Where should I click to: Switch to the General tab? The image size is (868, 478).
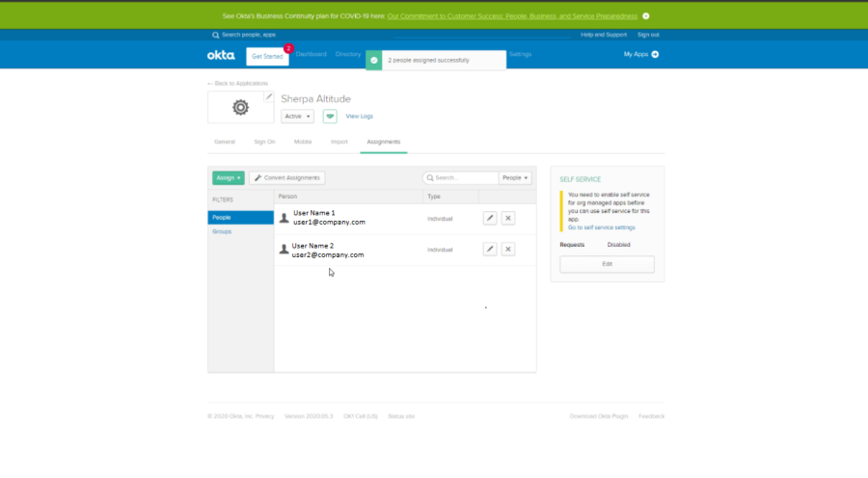coord(224,142)
